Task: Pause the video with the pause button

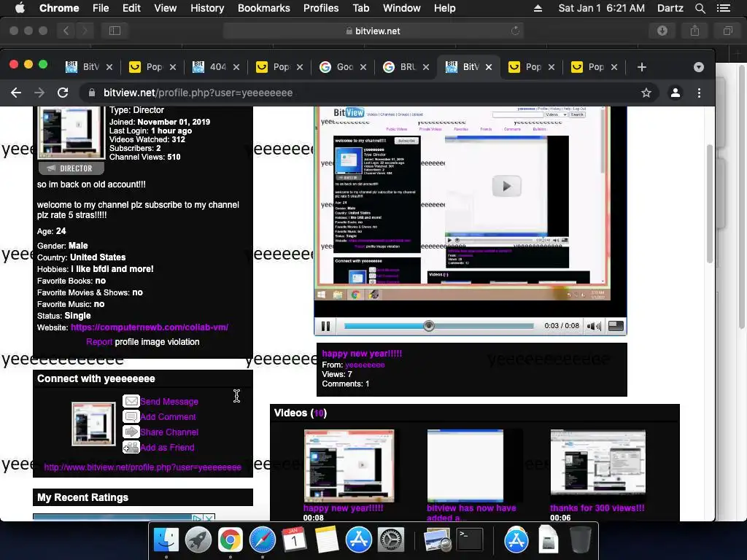Action: [326, 326]
